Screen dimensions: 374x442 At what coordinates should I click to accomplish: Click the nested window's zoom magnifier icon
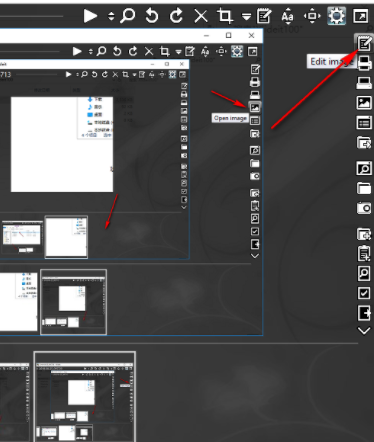[101, 51]
